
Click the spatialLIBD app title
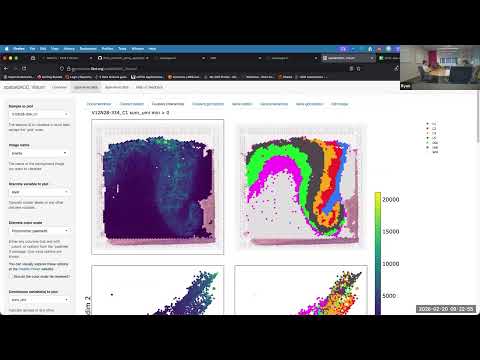[x=24, y=87]
